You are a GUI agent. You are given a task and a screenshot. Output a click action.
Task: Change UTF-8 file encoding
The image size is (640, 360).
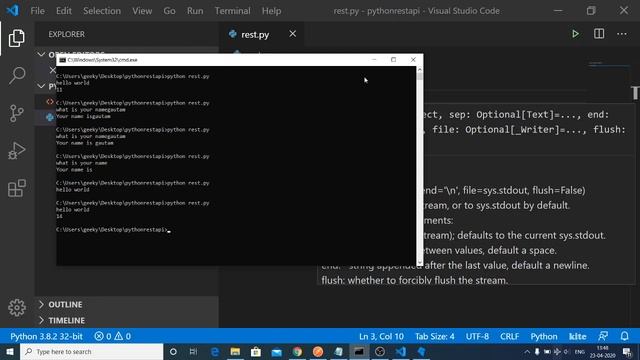[477, 336]
